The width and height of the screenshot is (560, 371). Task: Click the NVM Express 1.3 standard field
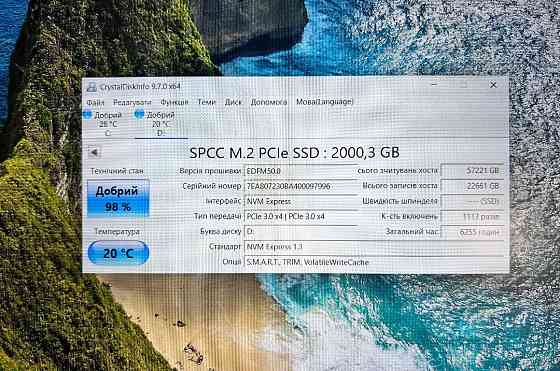[375, 247]
